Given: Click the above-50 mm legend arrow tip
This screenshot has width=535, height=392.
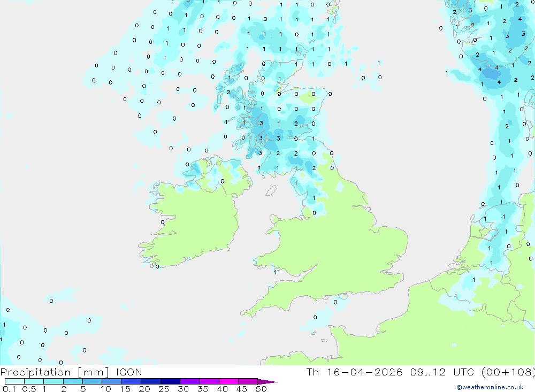Looking at the screenshot, I should click(x=267, y=382).
